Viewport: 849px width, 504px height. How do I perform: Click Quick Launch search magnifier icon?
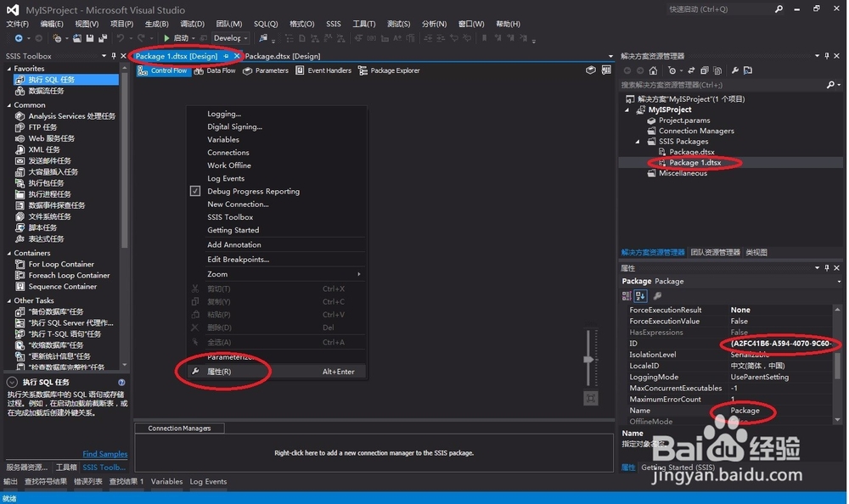779,9
